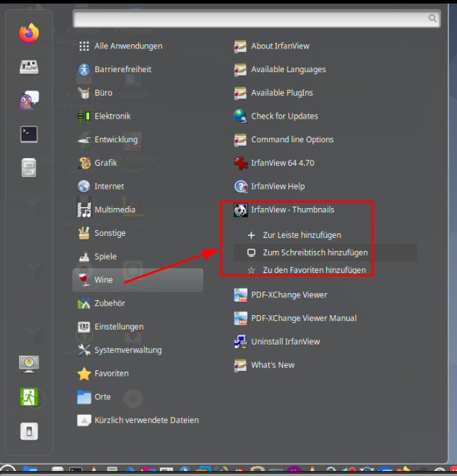
Task: Click the grid icon beside Alle Anwendungen
Action: click(x=84, y=46)
